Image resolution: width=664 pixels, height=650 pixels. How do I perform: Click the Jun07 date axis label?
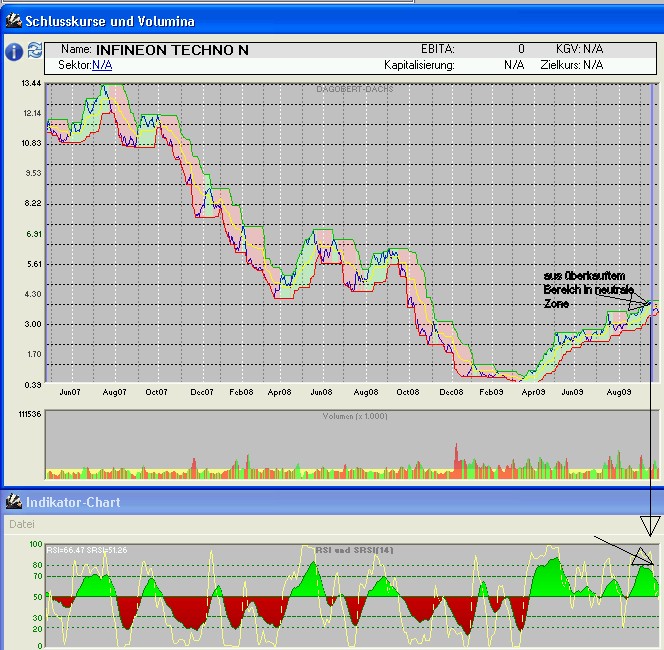(70, 392)
